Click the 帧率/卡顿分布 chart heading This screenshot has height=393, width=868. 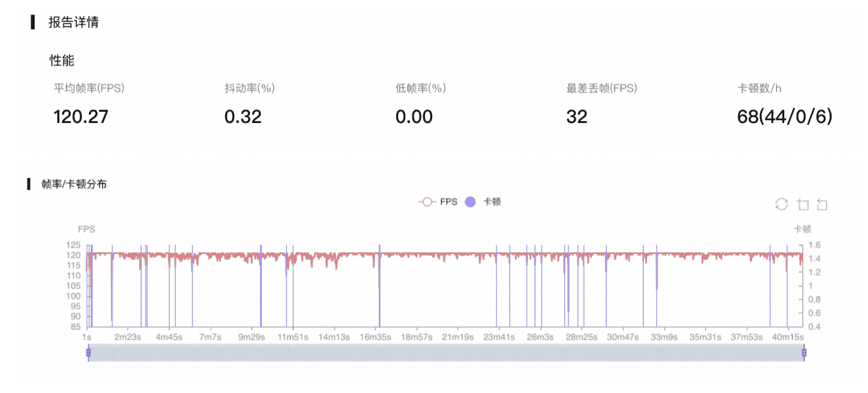click(x=74, y=184)
